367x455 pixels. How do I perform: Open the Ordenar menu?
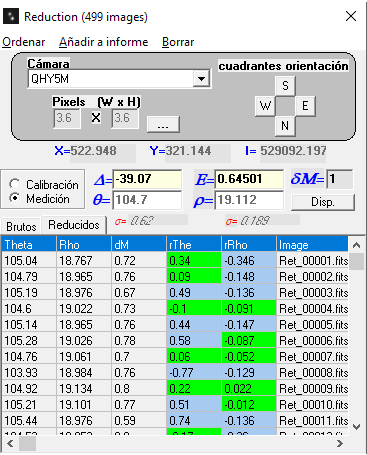[x=24, y=42]
